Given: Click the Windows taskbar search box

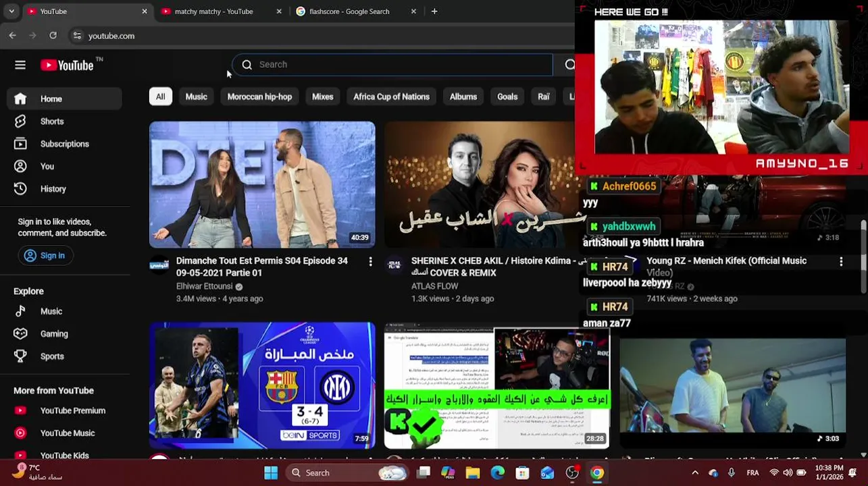Looking at the screenshot, I should [x=347, y=473].
